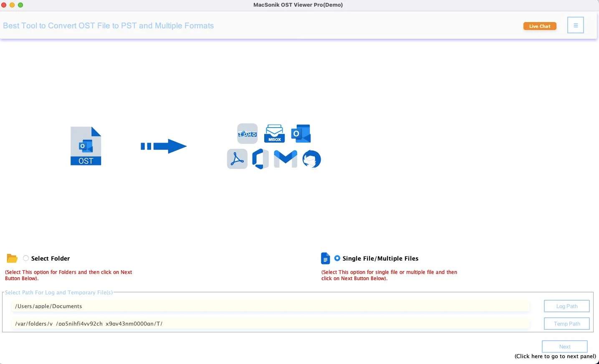Click the MacSonik OST Viewer Pro window title
The width and height of the screenshot is (599, 364).
point(298,5)
